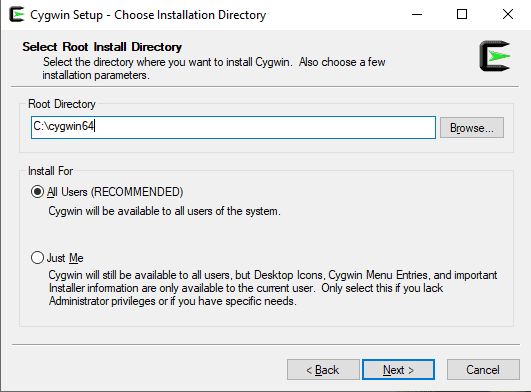Select the Just Me radio button
The width and height of the screenshot is (531, 392).
click(37, 258)
